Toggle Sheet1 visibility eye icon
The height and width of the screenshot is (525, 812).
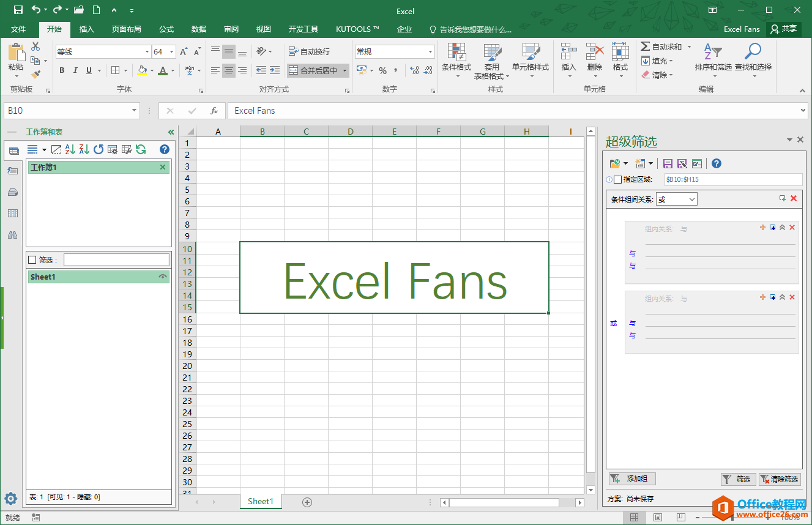pos(162,277)
